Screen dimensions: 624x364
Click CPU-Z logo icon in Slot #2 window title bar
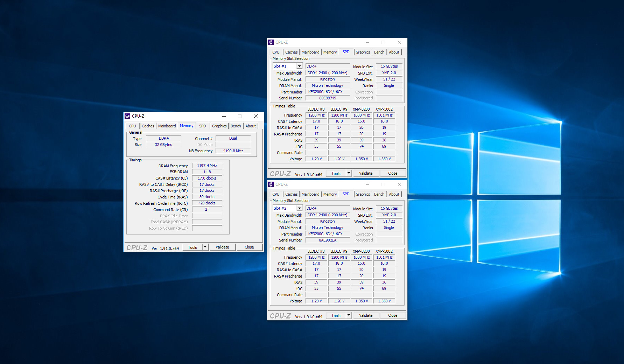271,184
